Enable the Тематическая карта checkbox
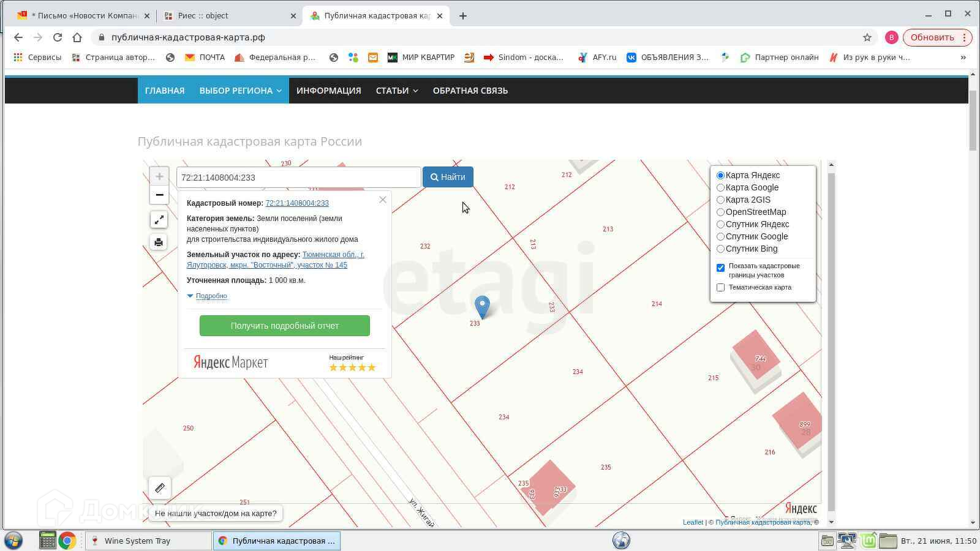 pos(721,287)
